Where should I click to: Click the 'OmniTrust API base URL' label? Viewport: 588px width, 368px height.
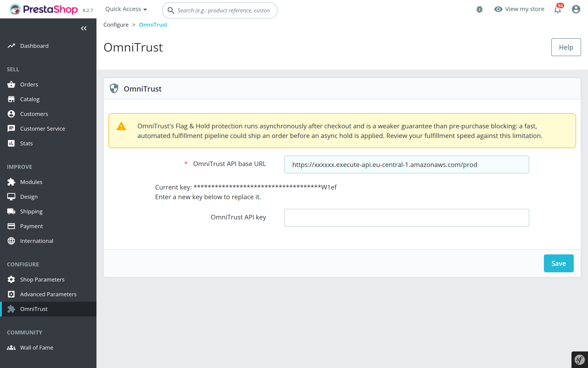click(229, 164)
